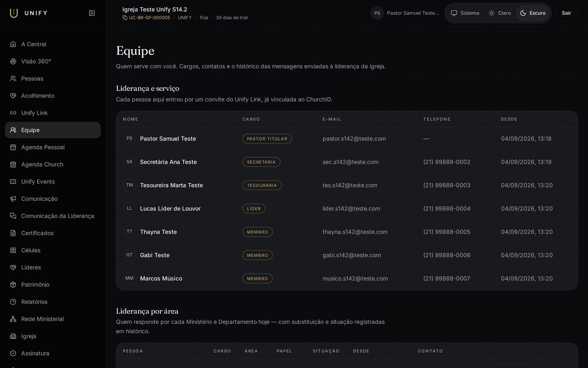588x368 pixels.
Task: Click the Relatórios pie chart icon
Action: click(13, 302)
